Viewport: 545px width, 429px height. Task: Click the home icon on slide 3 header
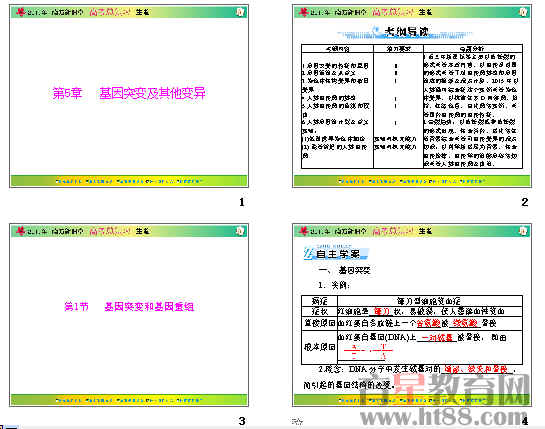tap(240, 231)
